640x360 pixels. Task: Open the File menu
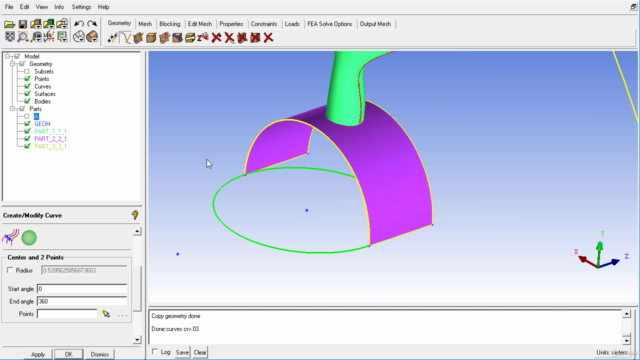click(x=9, y=7)
